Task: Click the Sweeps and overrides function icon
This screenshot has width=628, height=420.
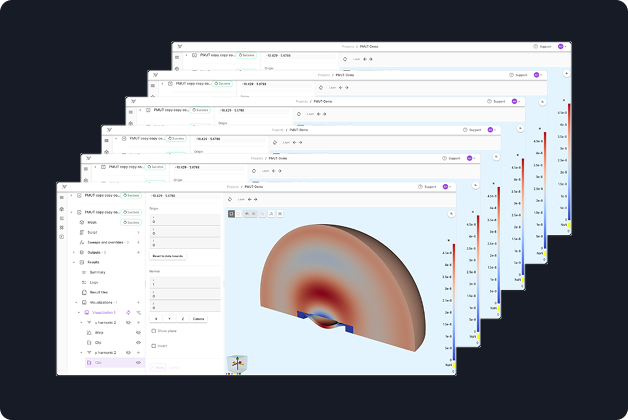Action: [x=82, y=242]
